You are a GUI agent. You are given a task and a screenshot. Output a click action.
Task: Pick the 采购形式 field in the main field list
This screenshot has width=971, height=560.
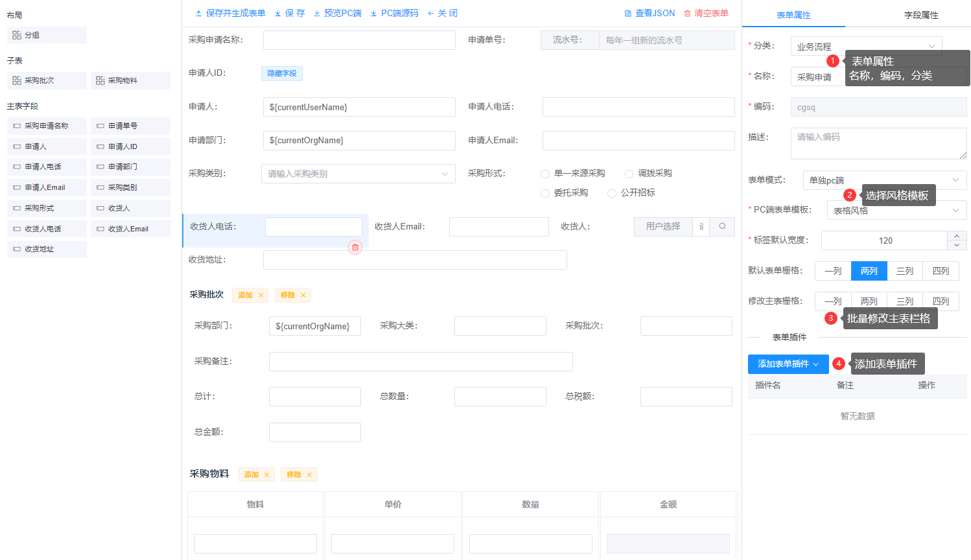[47, 208]
